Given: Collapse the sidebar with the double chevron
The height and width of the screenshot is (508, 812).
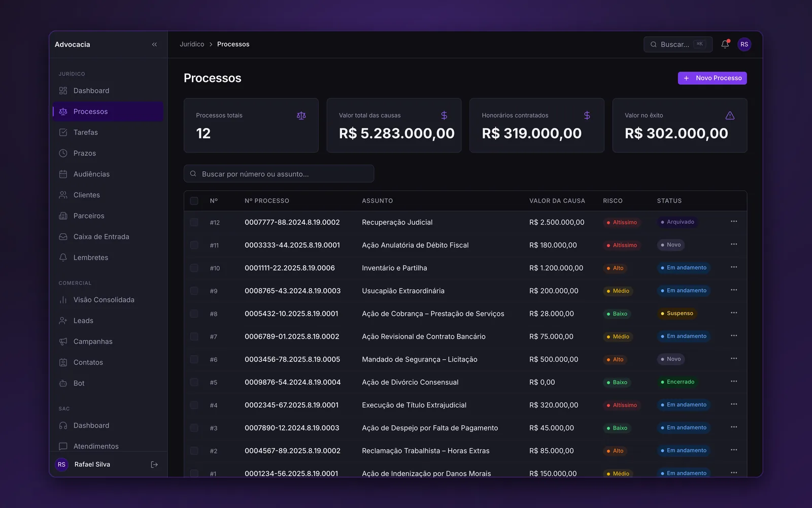Looking at the screenshot, I should point(154,44).
